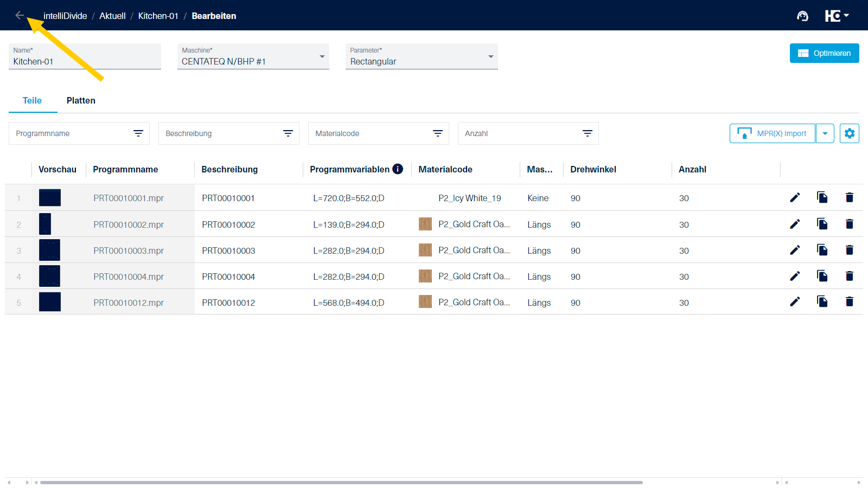Open MPR(X) Import dropdown arrow

[825, 133]
